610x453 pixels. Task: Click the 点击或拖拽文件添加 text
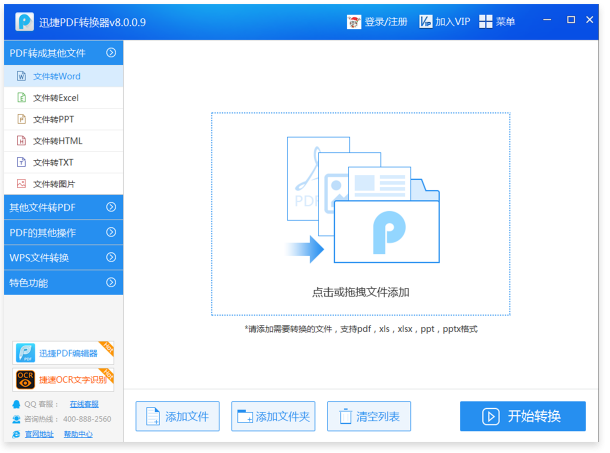point(361,292)
